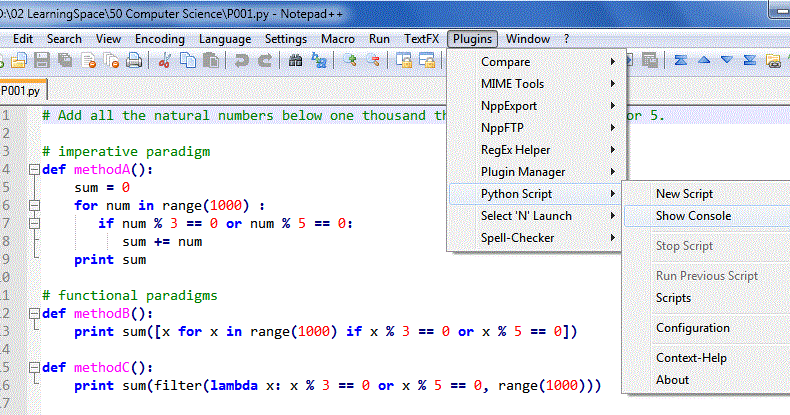Close the current document via toolbar icon
This screenshot has width=790, height=415.
coord(88,61)
